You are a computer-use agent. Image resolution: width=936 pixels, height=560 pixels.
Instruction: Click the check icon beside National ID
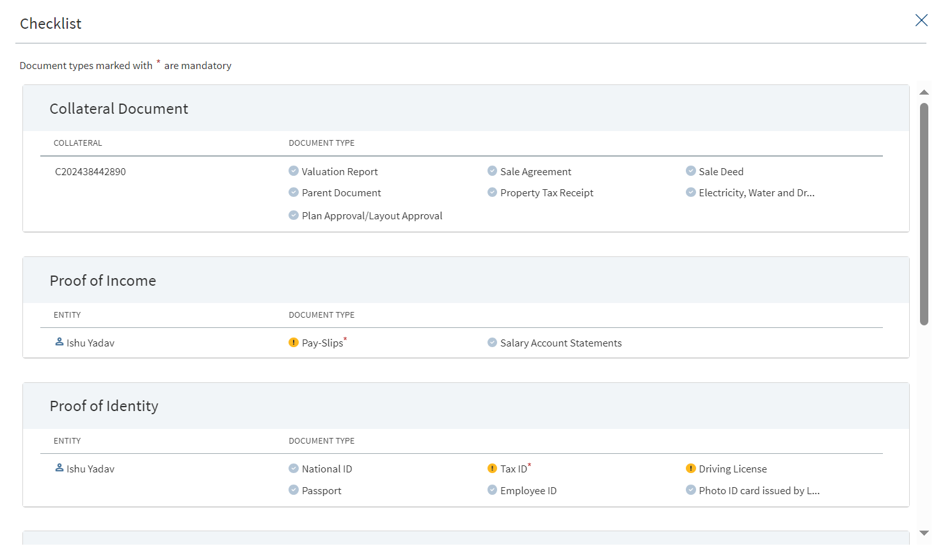pyautogui.click(x=294, y=469)
